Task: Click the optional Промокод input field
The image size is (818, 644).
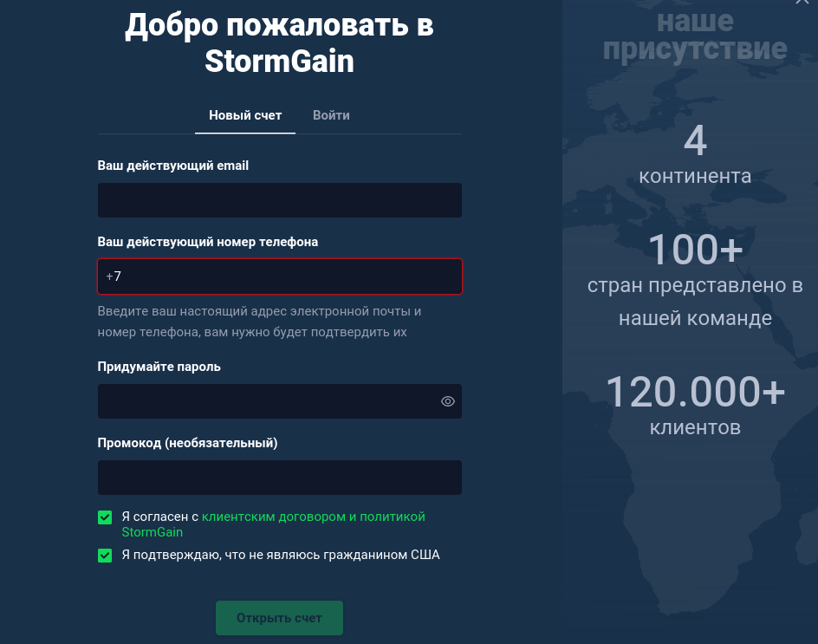Action: pyautogui.click(x=279, y=478)
